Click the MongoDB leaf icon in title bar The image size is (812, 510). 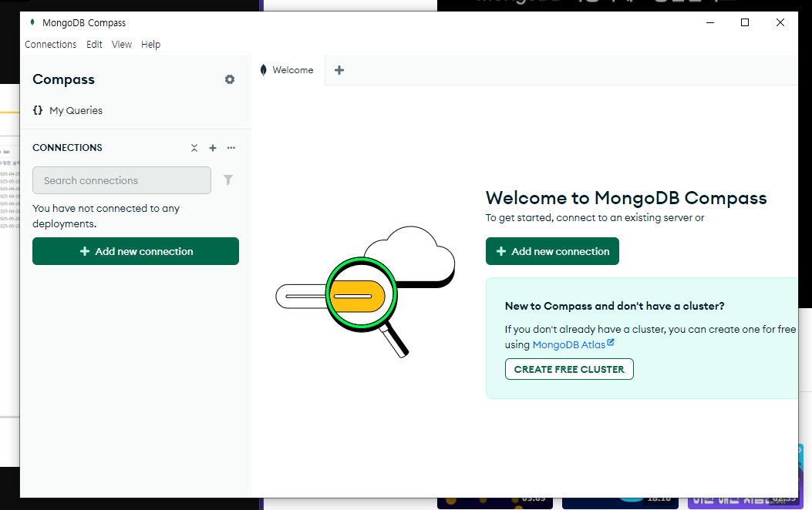[x=32, y=22]
